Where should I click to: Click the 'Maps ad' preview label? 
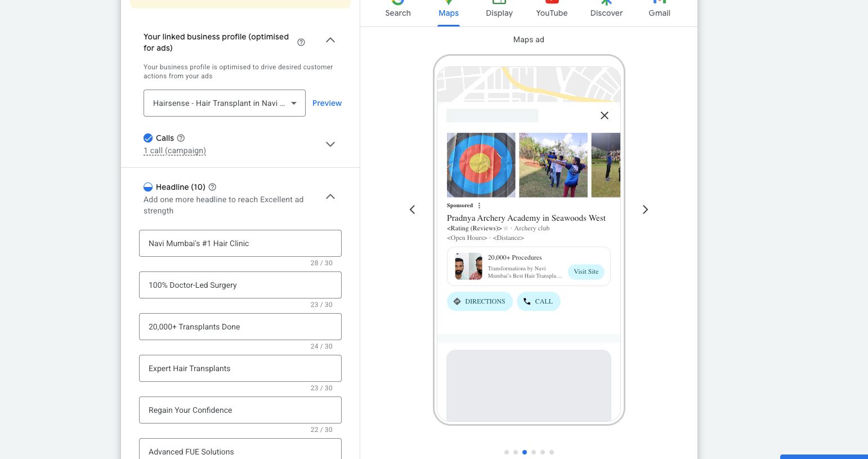point(529,39)
